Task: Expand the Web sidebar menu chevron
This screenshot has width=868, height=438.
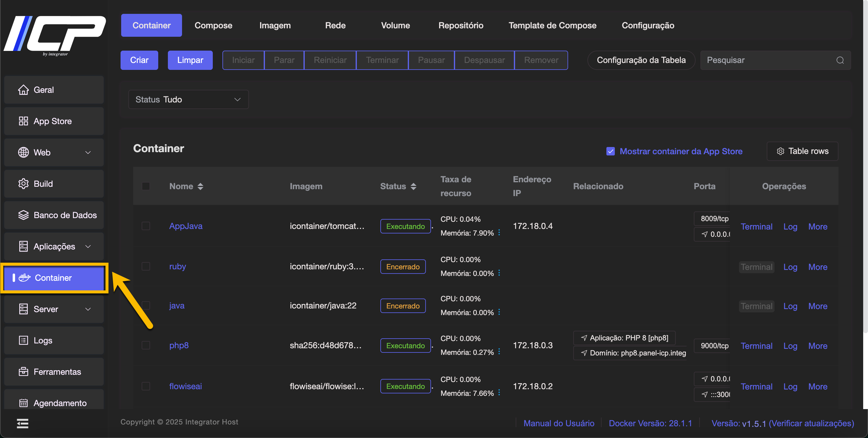Action: click(88, 152)
